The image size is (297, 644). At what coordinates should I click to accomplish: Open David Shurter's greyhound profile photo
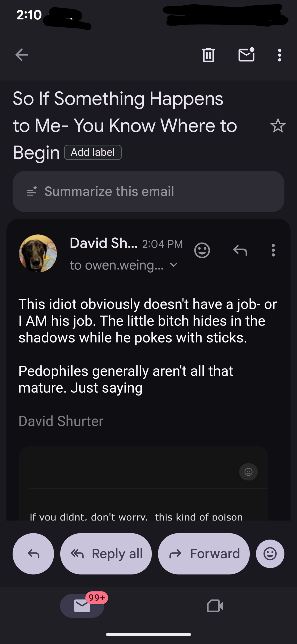coord(38,253)
